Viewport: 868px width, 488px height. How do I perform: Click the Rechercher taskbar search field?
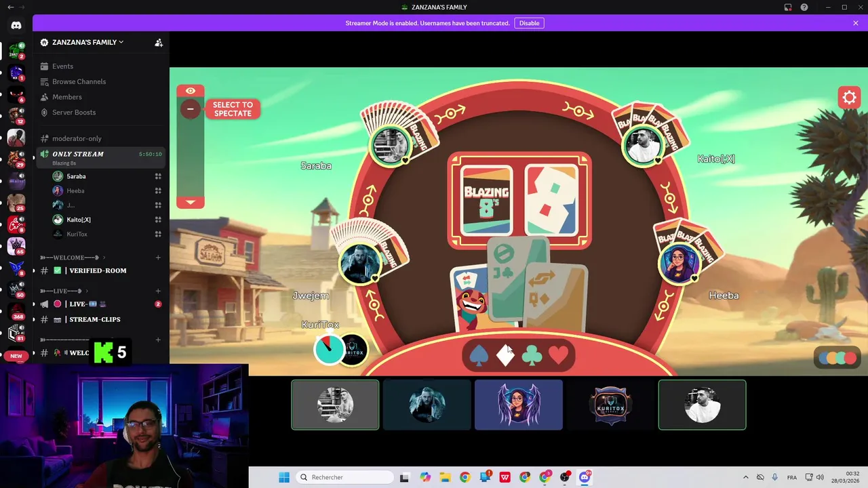345,477
